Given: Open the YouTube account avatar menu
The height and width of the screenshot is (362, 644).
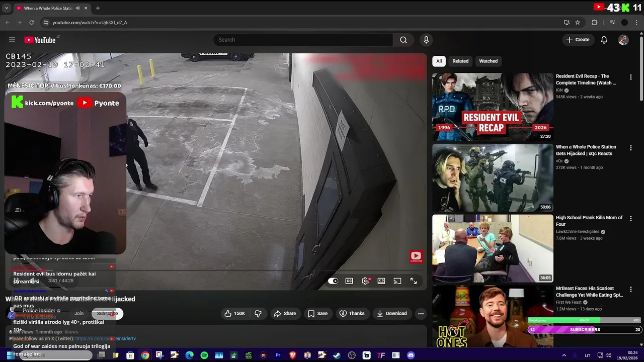Looking at the screenshot, I should click(623, 40).
